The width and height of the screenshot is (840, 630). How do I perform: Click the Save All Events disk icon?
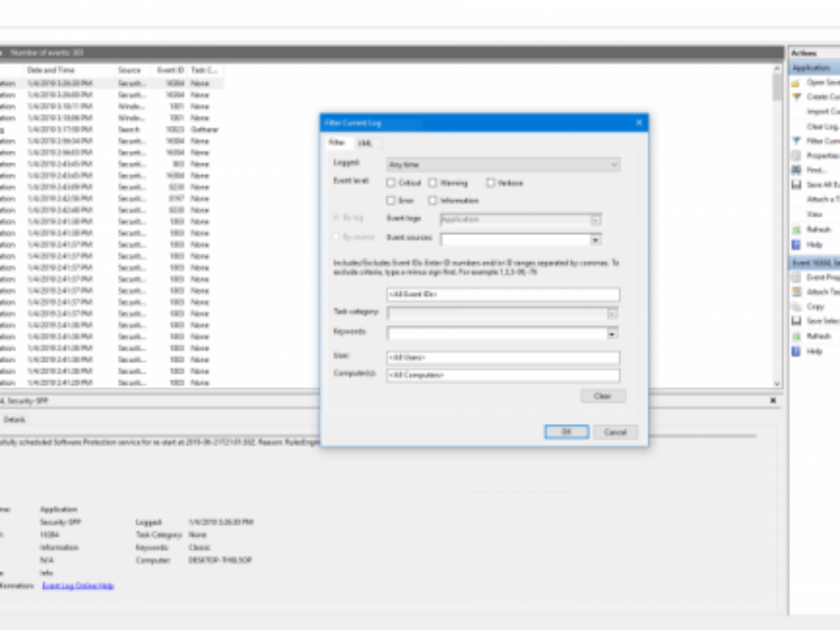[796, 185]
